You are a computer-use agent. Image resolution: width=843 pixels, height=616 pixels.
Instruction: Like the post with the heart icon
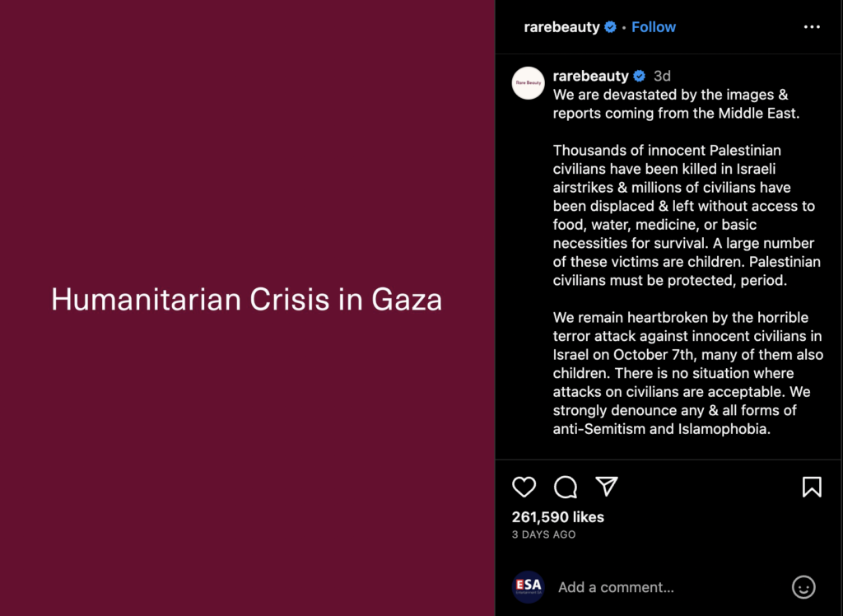point(524,487)
